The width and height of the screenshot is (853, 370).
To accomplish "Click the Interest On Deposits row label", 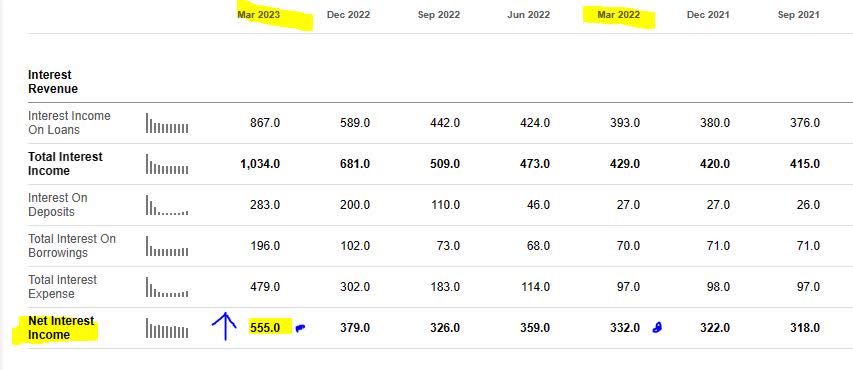I will coord(58,205).
